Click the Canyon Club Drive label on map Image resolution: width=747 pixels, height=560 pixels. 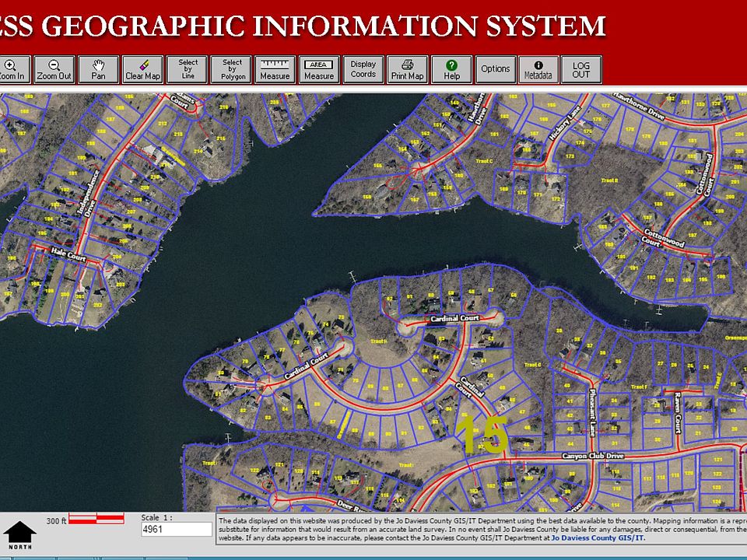593,456
